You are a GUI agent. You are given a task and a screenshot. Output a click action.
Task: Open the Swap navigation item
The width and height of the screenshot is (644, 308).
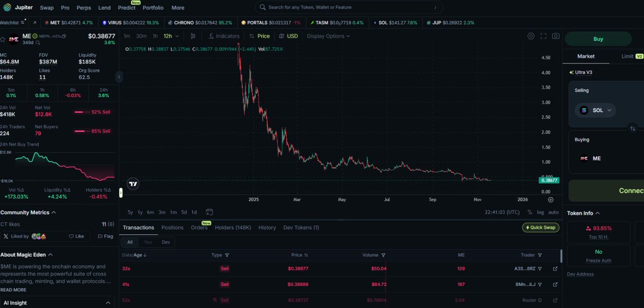[47, 8]
